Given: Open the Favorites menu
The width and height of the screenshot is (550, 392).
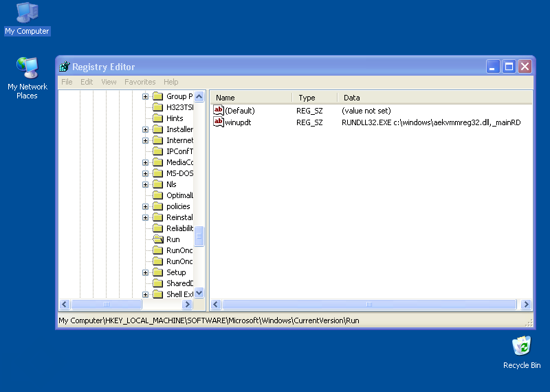Looking at the screenshot, I should (x=140, y=82).
